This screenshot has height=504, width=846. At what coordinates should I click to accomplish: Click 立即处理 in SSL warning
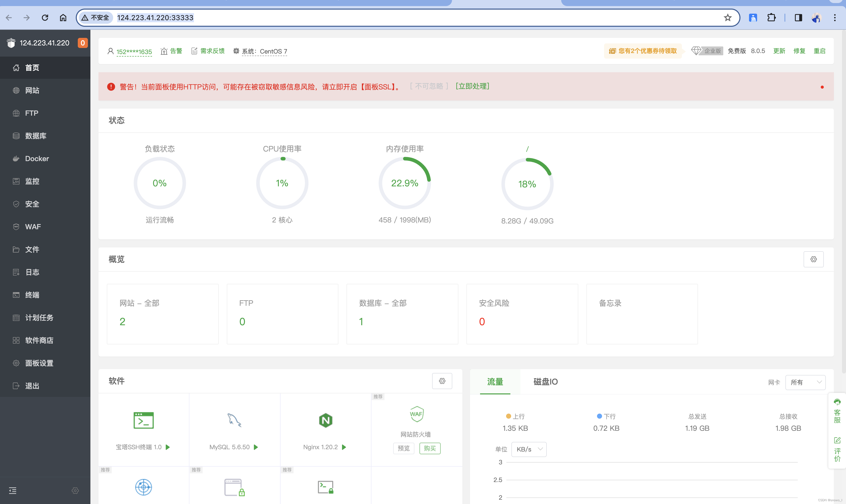472,86
